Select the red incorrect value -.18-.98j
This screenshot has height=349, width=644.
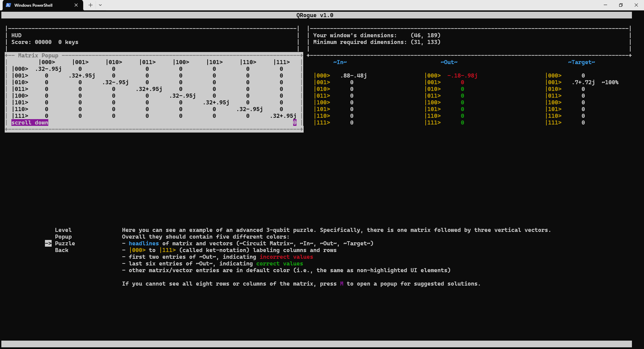point(462,76)
